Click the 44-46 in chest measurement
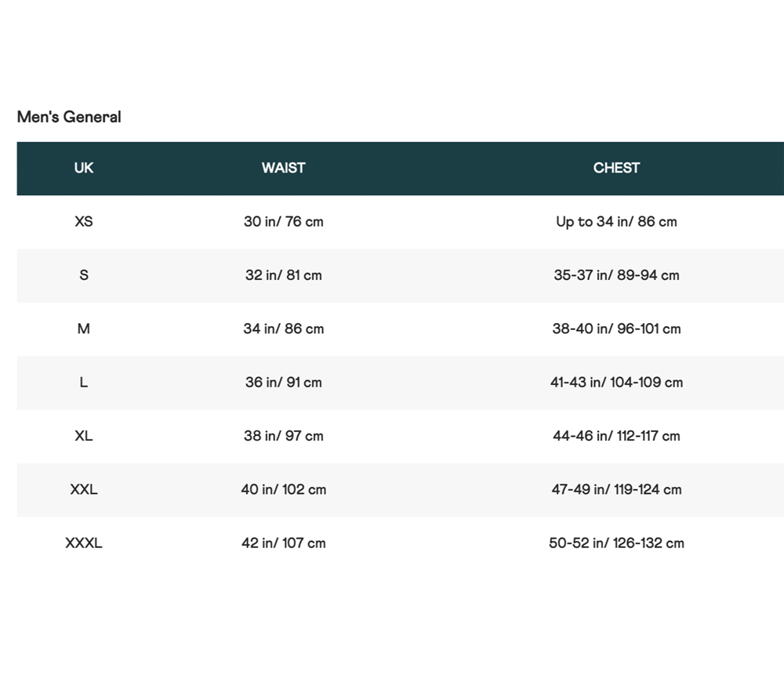The height and width of the screenshot is (679, 784). (616, 436)
